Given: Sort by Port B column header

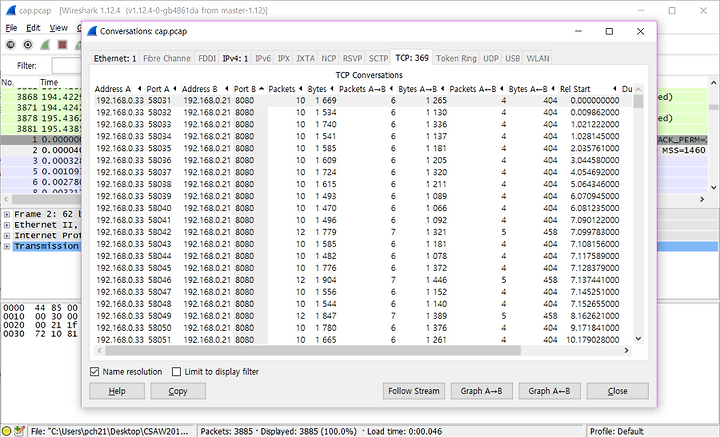Looking at the screenshot, I should 249,89.
